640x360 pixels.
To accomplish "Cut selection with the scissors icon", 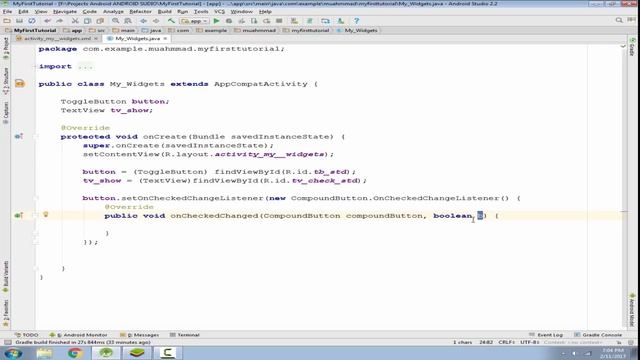I will (x=75, y=21).
